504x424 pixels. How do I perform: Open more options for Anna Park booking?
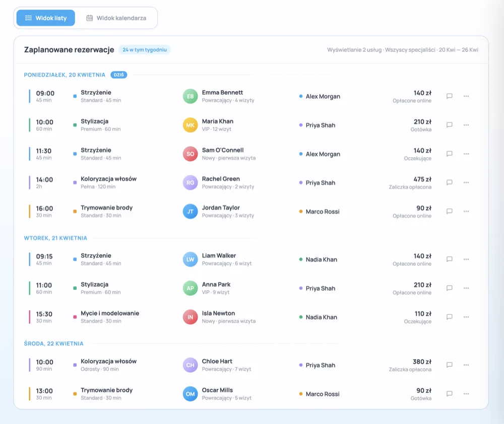tap(466, 288)
